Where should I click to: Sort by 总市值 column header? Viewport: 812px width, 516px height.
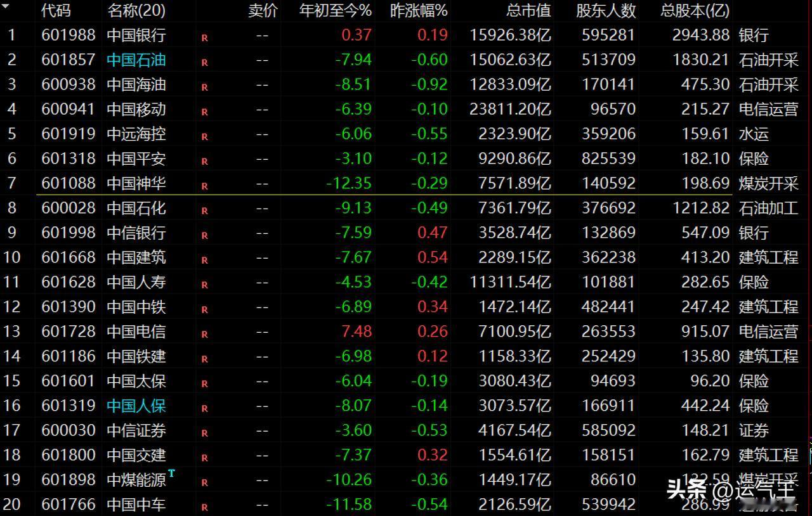pyautogui.click(x=529, y=11)
